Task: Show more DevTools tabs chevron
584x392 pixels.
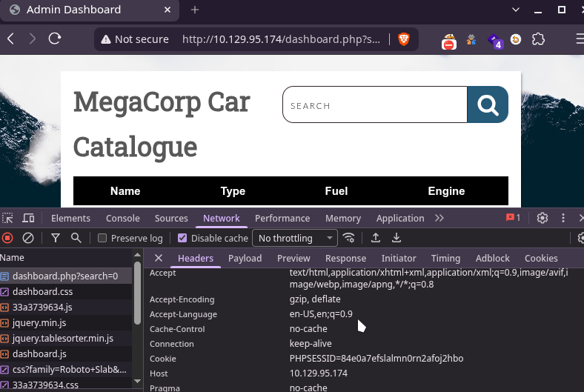Action: tap(439, 218)
